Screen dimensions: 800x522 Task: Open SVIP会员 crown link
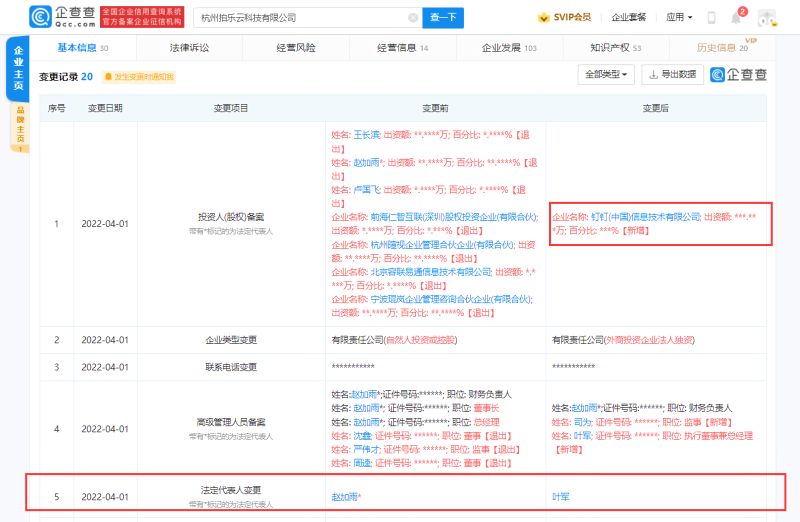[564, 17]
